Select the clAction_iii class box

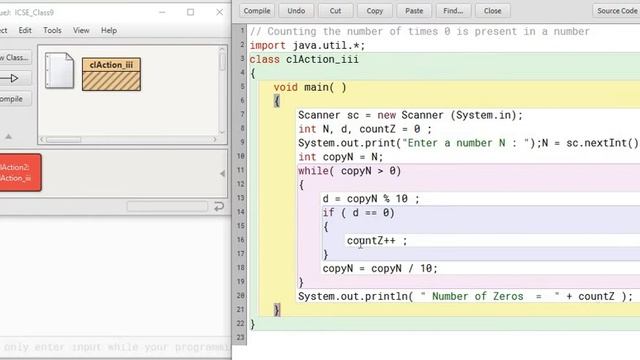[x=111, y=74]
